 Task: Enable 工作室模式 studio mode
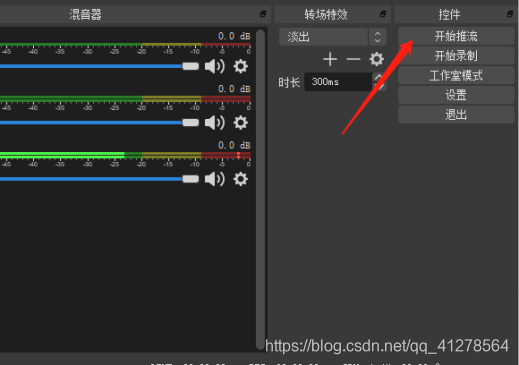456,75
